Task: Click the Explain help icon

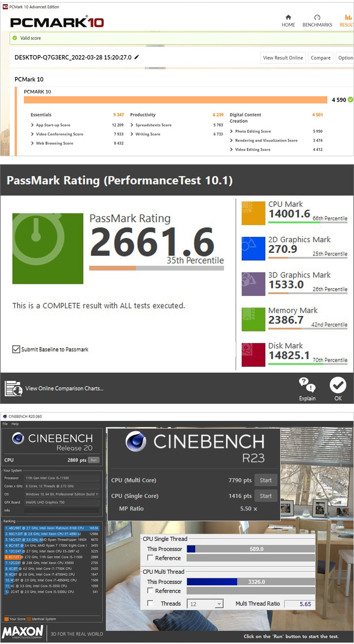Action: pos(307,385)
